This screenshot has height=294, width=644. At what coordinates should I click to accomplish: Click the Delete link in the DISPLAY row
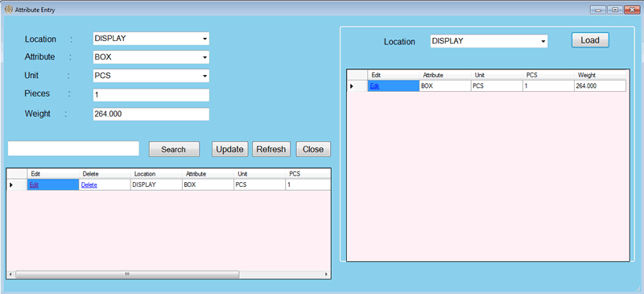pos(89,185)
